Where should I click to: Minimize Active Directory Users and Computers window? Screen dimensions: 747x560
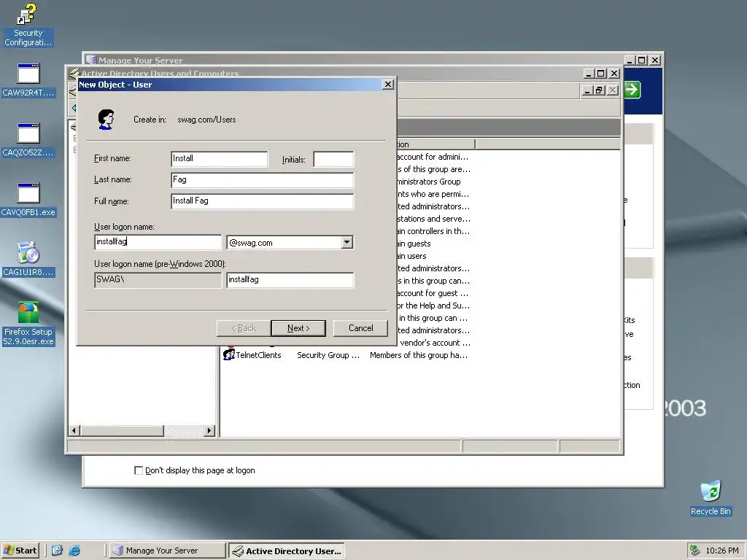[x=589, y=74]
